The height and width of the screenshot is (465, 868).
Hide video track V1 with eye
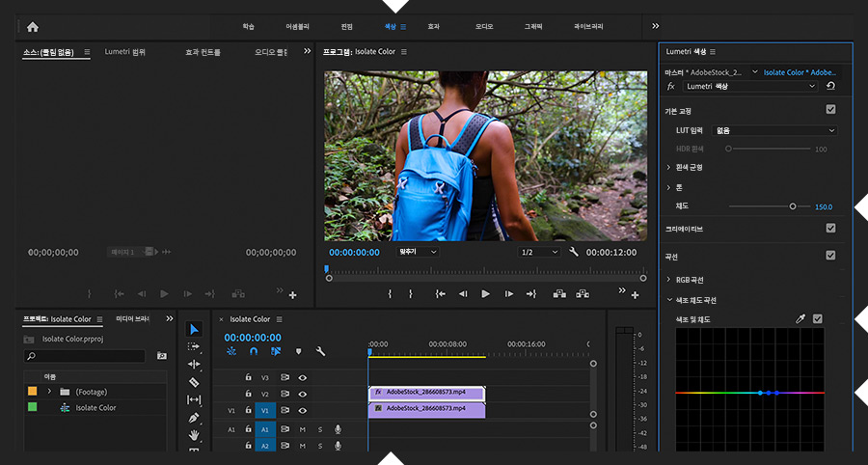point(302,411)
